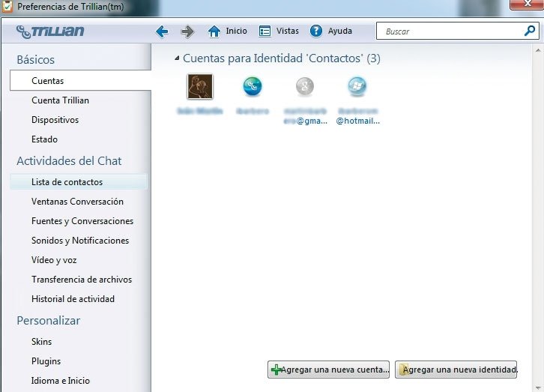Open Idioma e Inicio settings
The height and width of the screenshot is (392, 544).
tap(61, 381)
